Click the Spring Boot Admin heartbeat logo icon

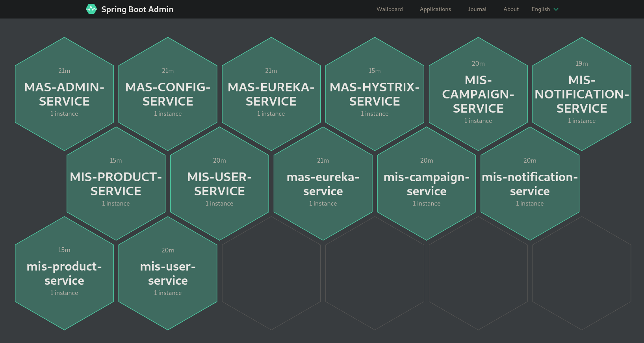tap(91, 9)
